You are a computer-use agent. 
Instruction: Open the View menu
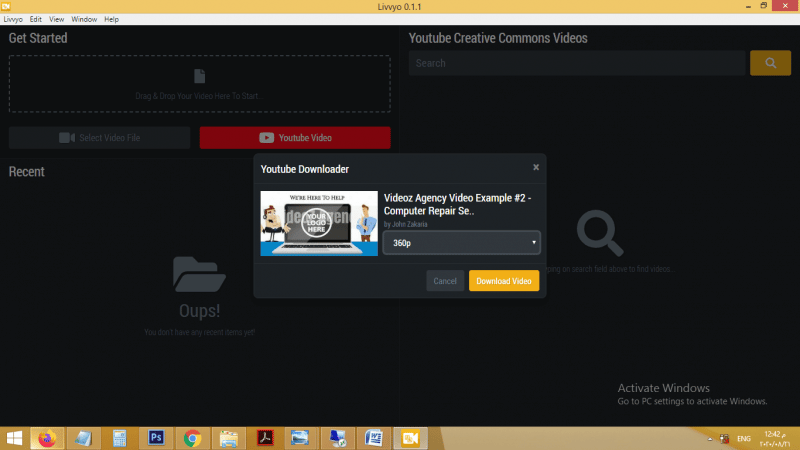pos(56,19)
